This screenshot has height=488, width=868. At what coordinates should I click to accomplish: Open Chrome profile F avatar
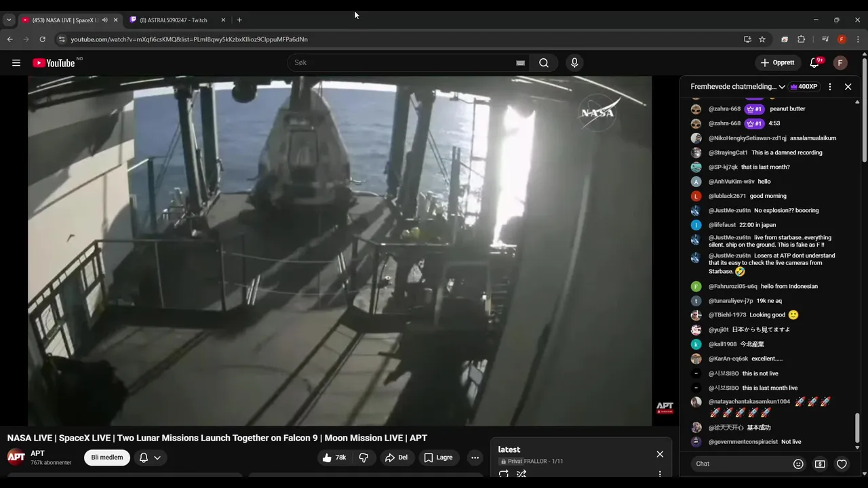[842, 39]
